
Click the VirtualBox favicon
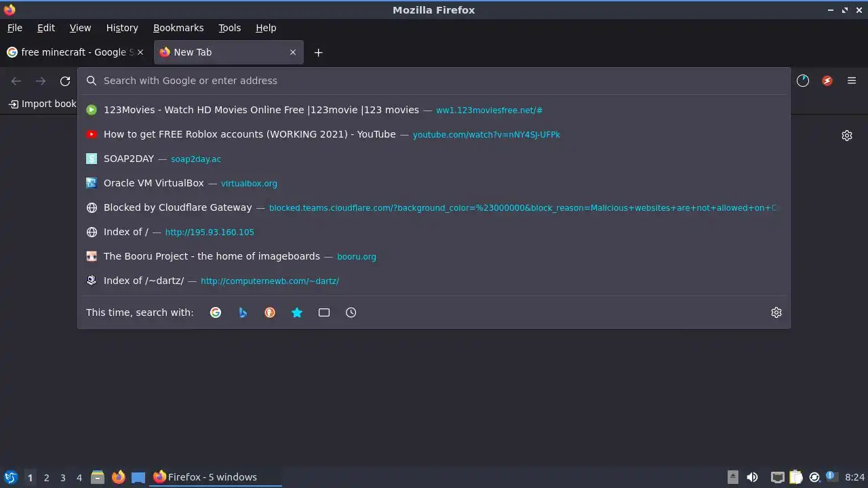click(92, 183)
